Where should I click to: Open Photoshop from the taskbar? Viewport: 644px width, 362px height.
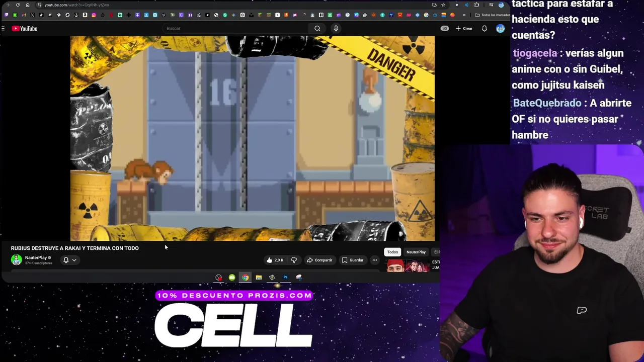click(285, 278)
